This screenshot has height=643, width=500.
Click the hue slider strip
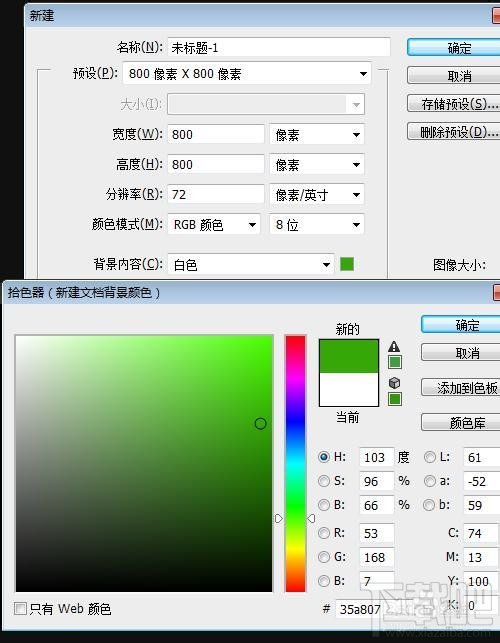pos(295,463)
